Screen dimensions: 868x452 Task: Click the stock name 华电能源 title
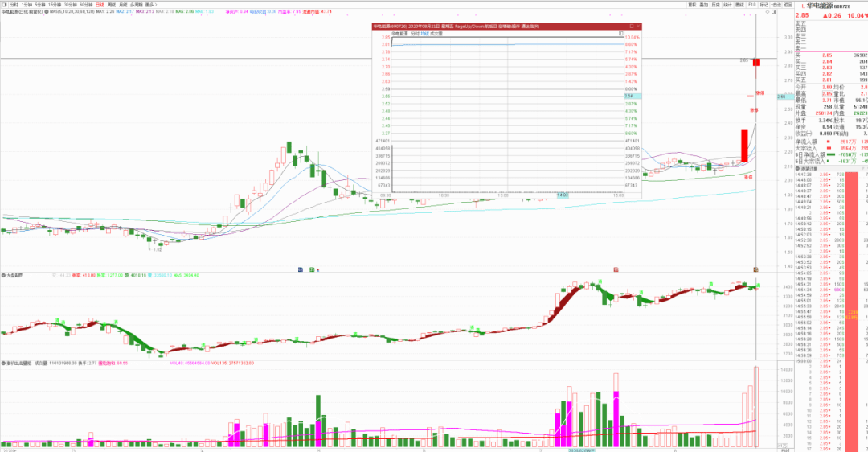(x=819, y=6)
